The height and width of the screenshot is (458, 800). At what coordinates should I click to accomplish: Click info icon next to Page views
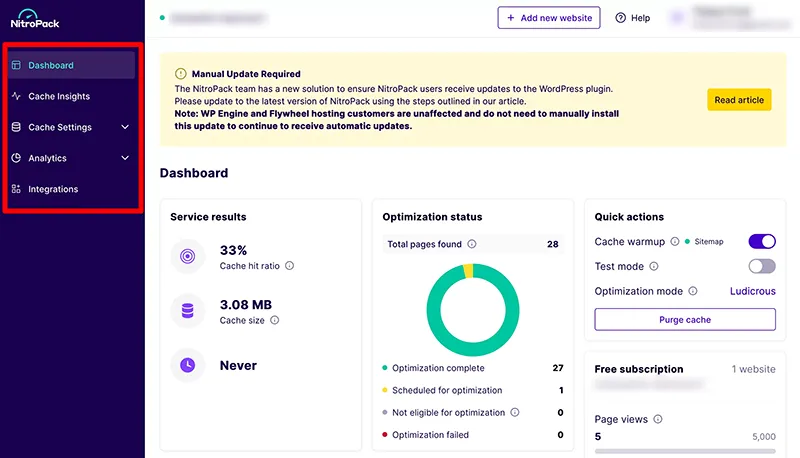(x=658, y=419)
